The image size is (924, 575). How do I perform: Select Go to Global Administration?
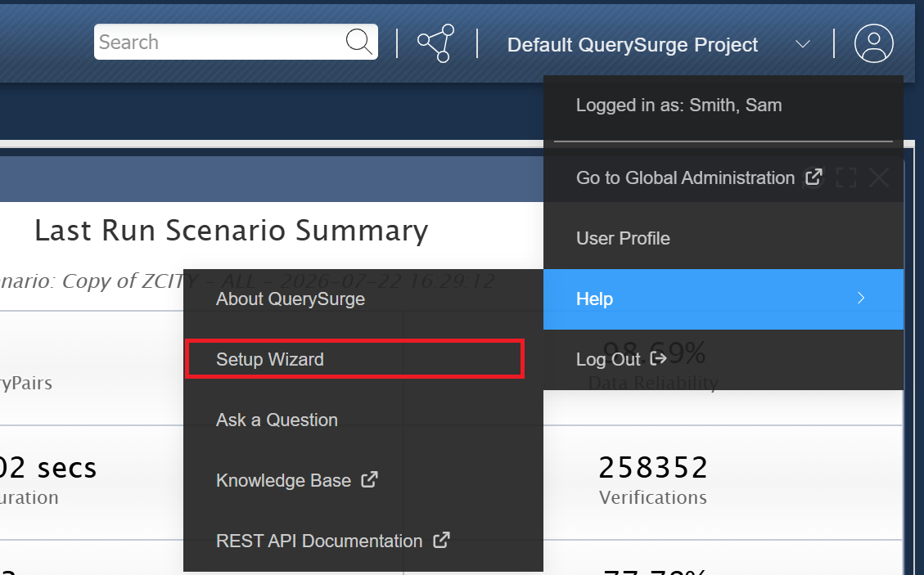[723, 177]
